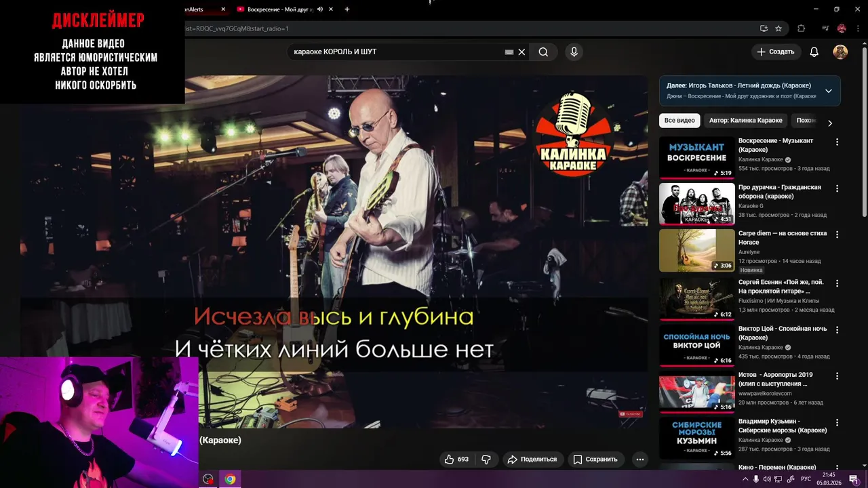Dislike the video

point(486,459)
